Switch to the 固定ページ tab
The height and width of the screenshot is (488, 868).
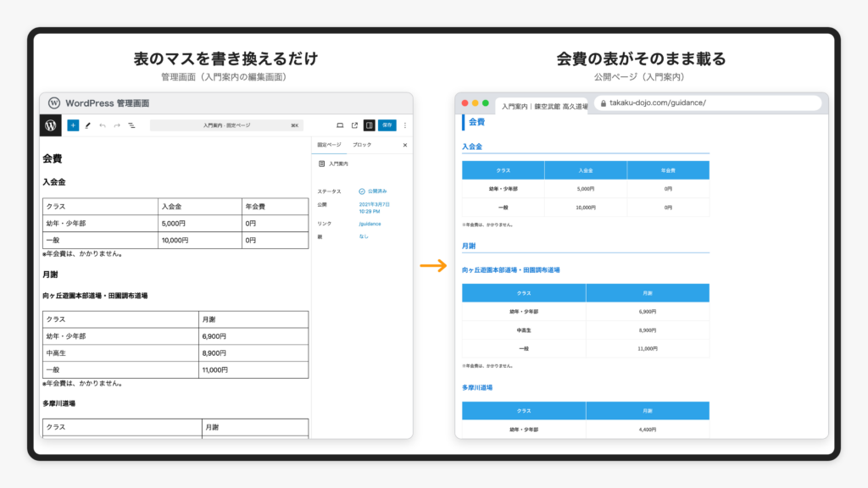(x=330, y=145)
